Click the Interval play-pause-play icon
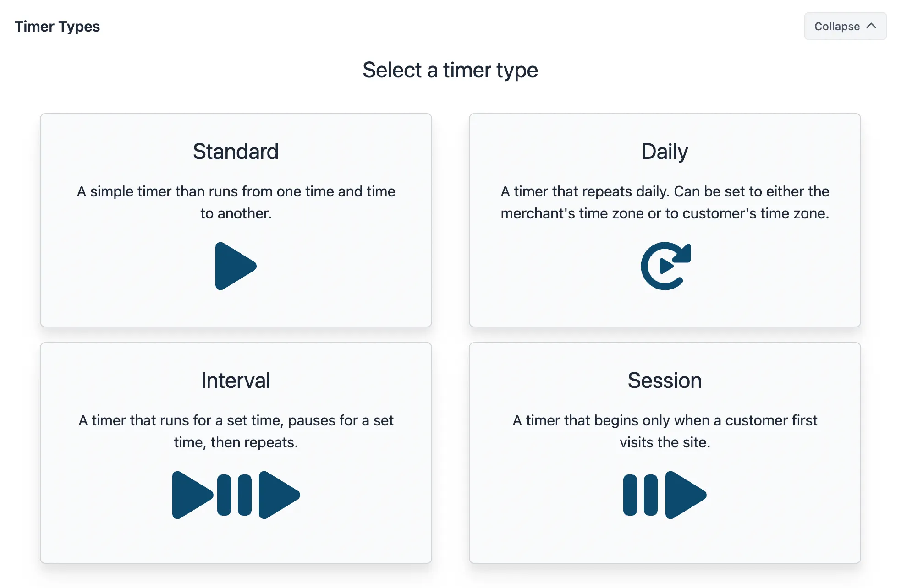The height and width of the screenshot is (588, 901). [236, 495]
